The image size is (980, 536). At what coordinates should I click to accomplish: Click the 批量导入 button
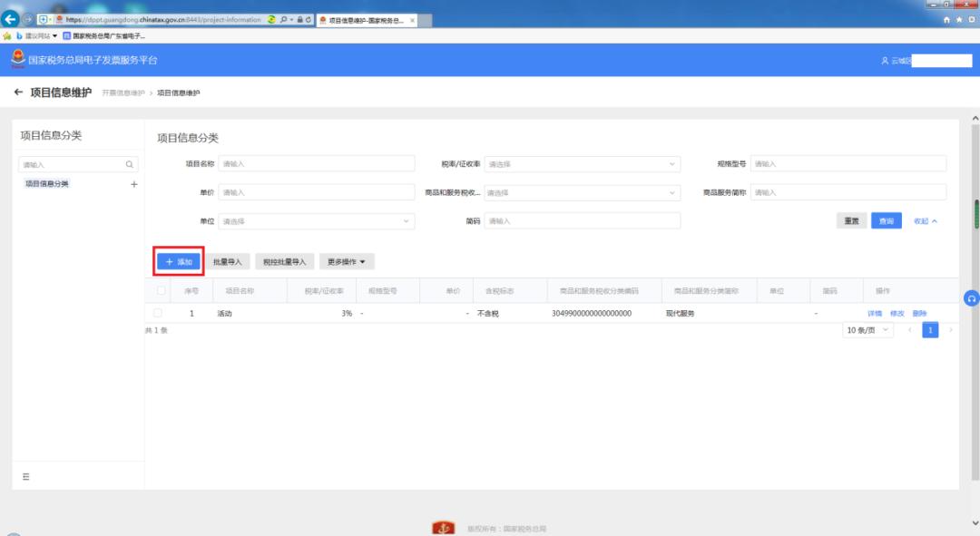click(228, 262)
